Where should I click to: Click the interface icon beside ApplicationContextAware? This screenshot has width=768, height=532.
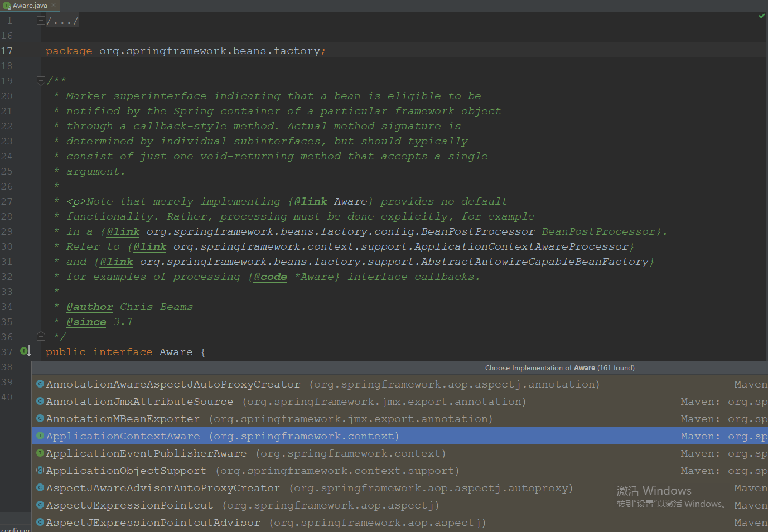(x=40, y=436)
